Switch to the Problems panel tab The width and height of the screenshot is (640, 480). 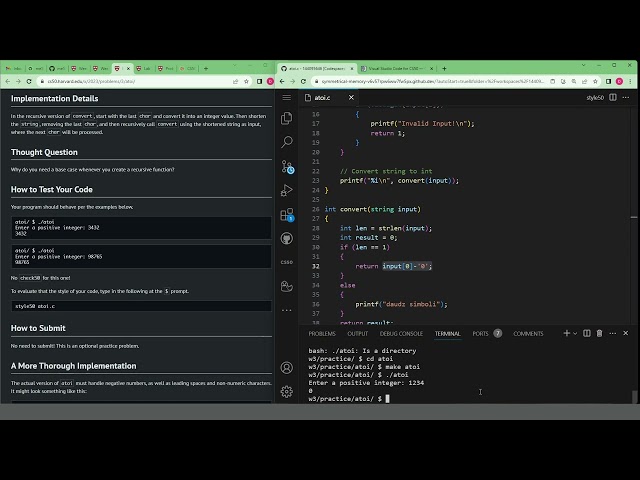pos(322,333)
